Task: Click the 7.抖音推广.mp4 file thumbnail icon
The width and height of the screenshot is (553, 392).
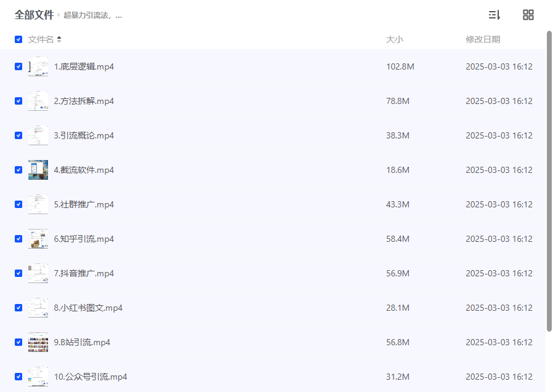Action: tap(38, 273)
